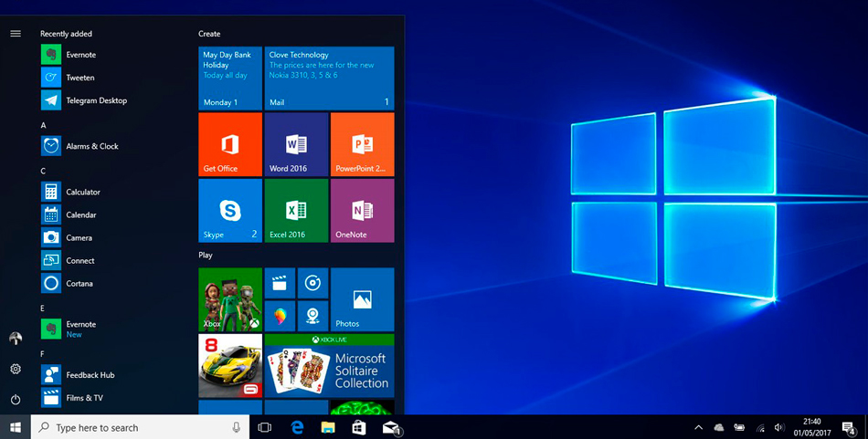
Task: Open File Explorer from the taskbar
Action: (x=328, y=427)
